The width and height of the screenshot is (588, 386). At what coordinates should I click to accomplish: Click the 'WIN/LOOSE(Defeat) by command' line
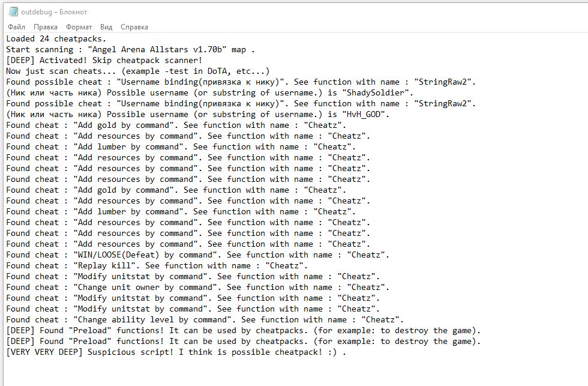pos(197,255)
